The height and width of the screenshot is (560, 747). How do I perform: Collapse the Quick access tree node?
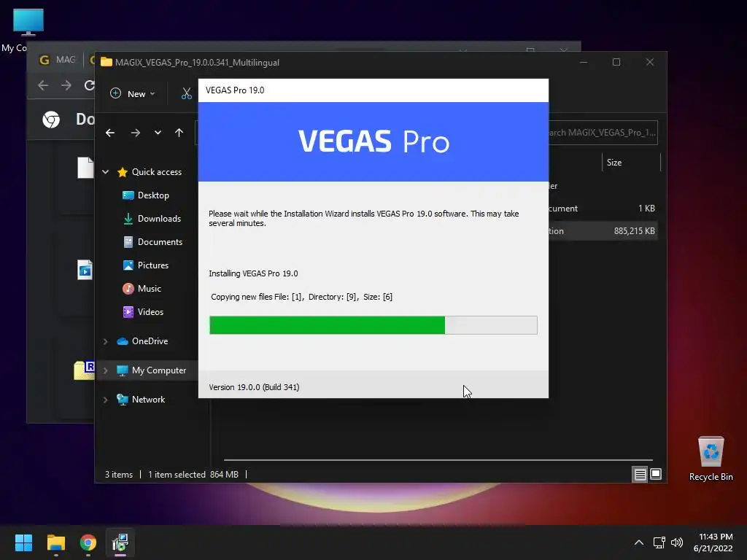(x=105, y=172)
